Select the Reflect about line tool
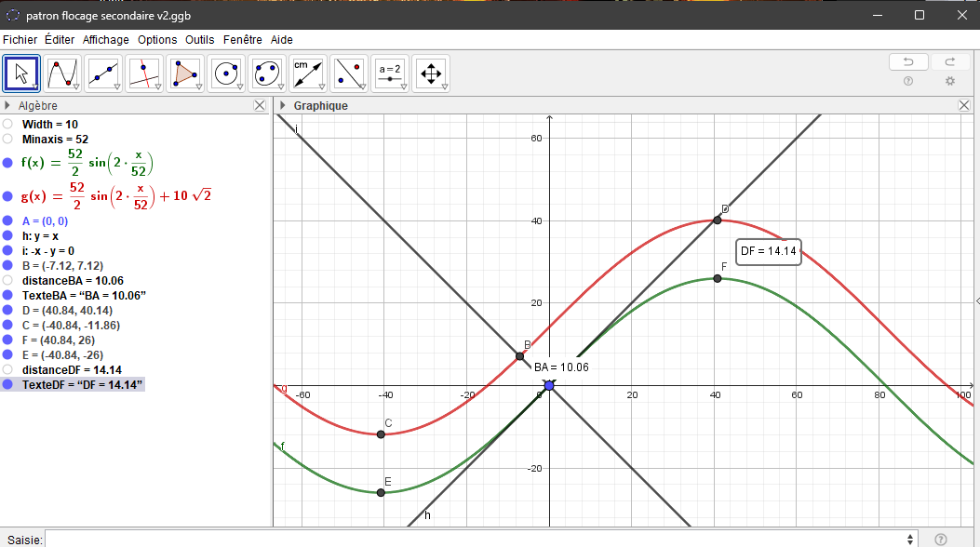 349,73
